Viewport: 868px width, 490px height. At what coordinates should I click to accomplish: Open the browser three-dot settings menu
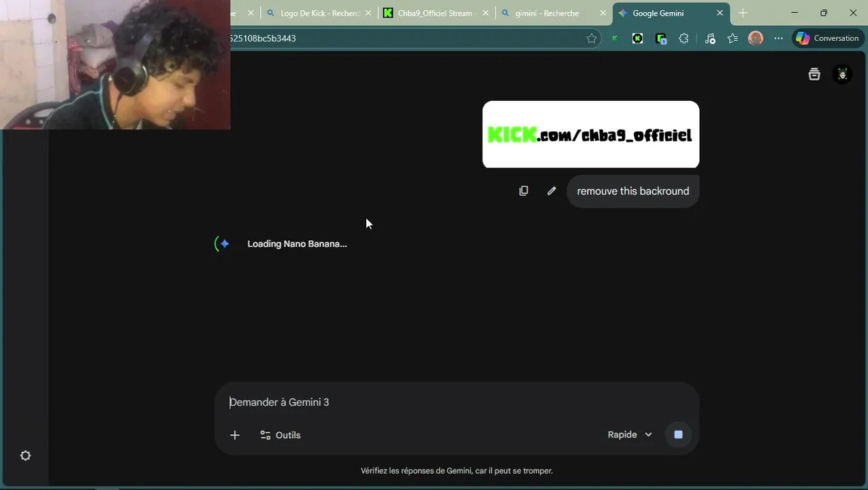pyautogui.click(x=779, y=38)
